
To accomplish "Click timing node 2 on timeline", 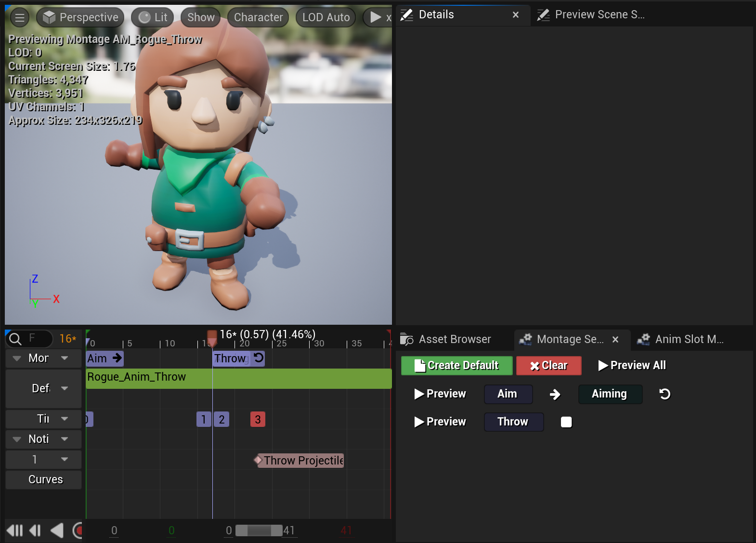I will (x=222, y=419).
